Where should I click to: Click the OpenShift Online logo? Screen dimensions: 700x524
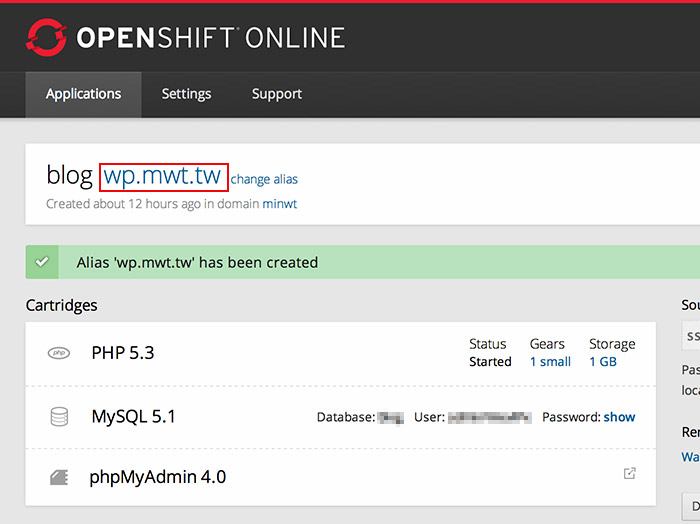pos(185,37)
